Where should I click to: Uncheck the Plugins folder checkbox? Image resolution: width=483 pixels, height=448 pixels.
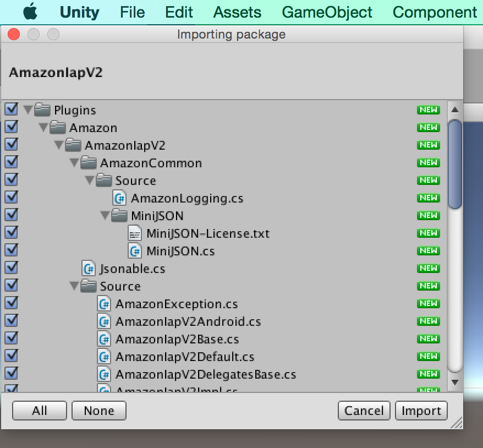click(12, 110)
